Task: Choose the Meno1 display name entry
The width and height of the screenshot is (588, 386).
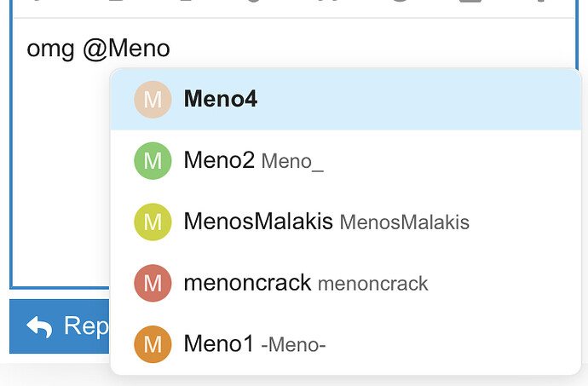Action: tap(219, 343)
